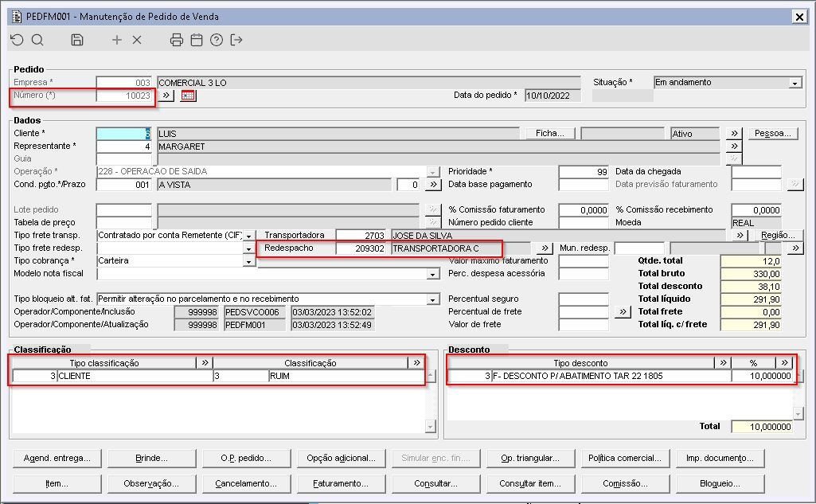Open the Brinde... button
The width and height of the screenshot is (816, 504).
point(151,458)
